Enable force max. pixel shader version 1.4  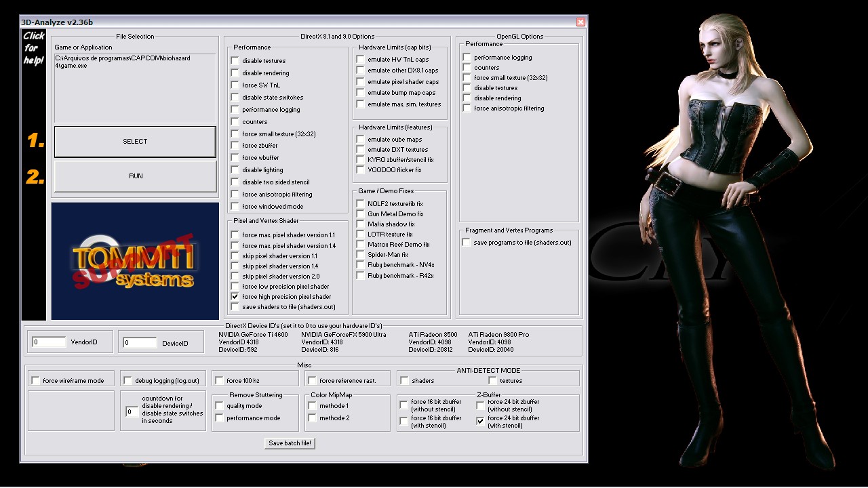pyautogui.click(x=235, y=246)
